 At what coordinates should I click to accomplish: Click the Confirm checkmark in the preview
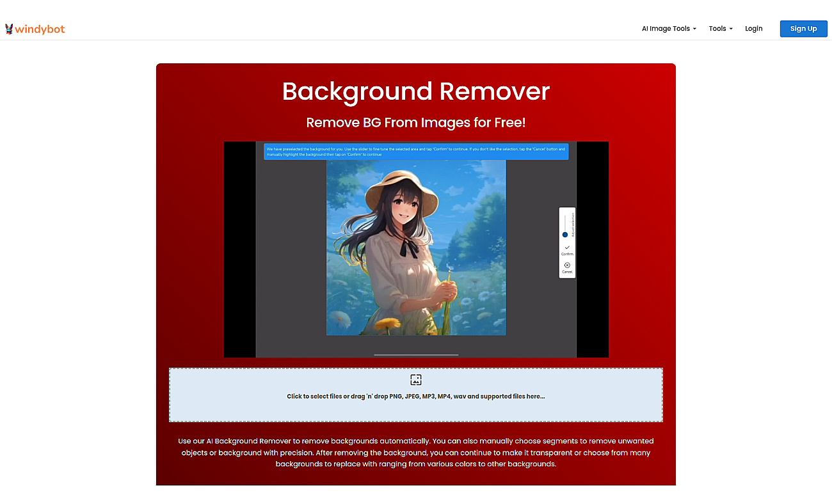point(567,247)
